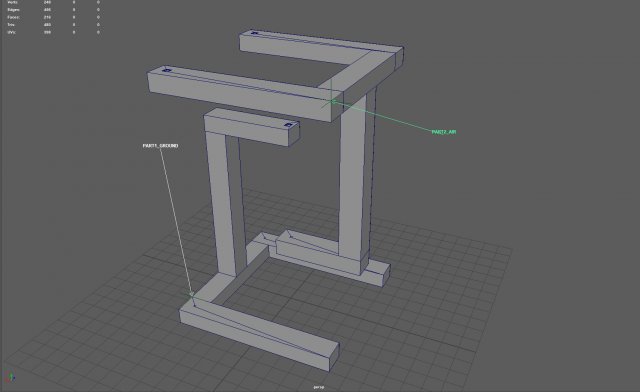This screenshot has width=640, height=392.
Task: Click the XYZ axis orientation icon
Action: pos(10,377)
